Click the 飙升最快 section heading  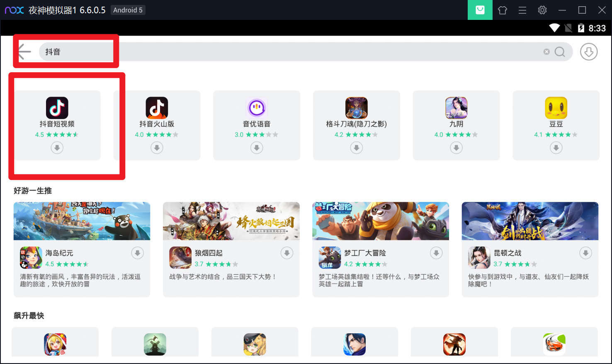[29, 315]
